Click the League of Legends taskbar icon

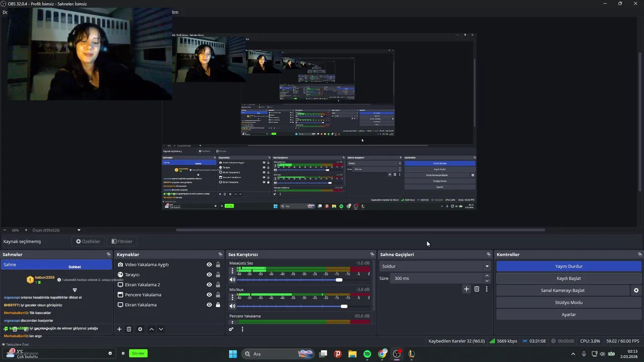click(412, 354)
